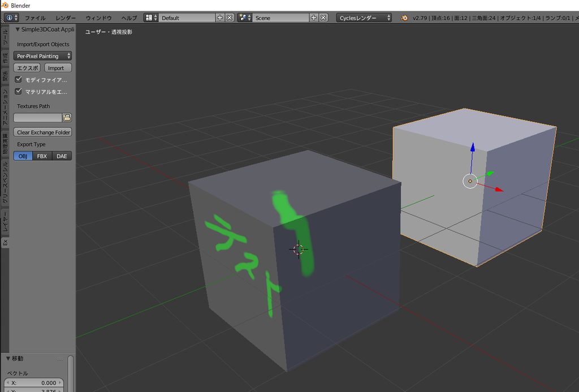Click the Blender logo in info header
The width and height of the screenshot is (579, 392).
click(x=404, y=18)
